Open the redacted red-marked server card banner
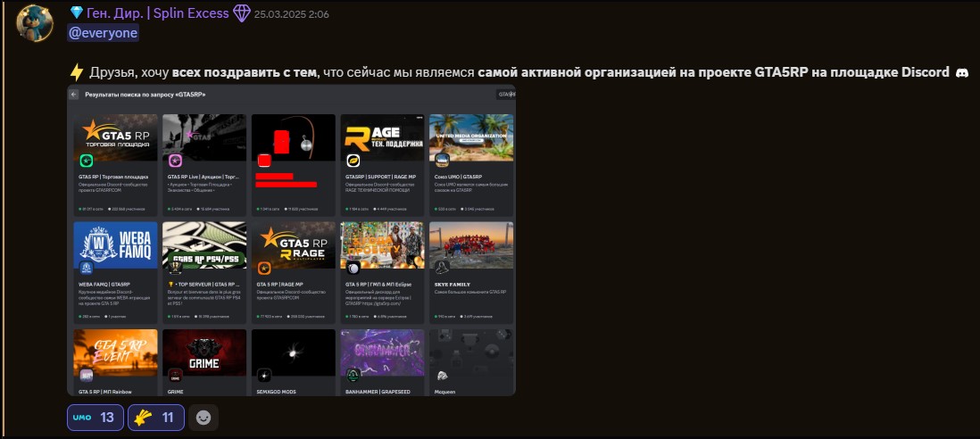This screenshot has height=439, width=980. 294,137
